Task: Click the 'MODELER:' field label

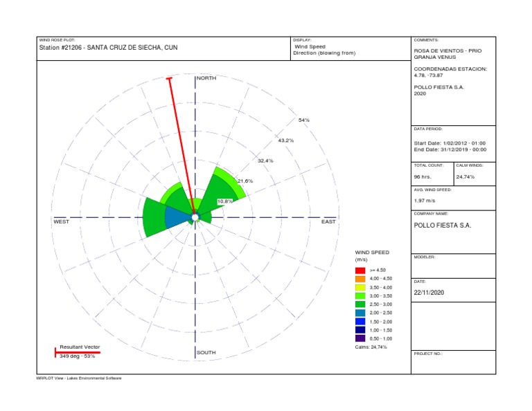Action: click(x=424, y=257)
